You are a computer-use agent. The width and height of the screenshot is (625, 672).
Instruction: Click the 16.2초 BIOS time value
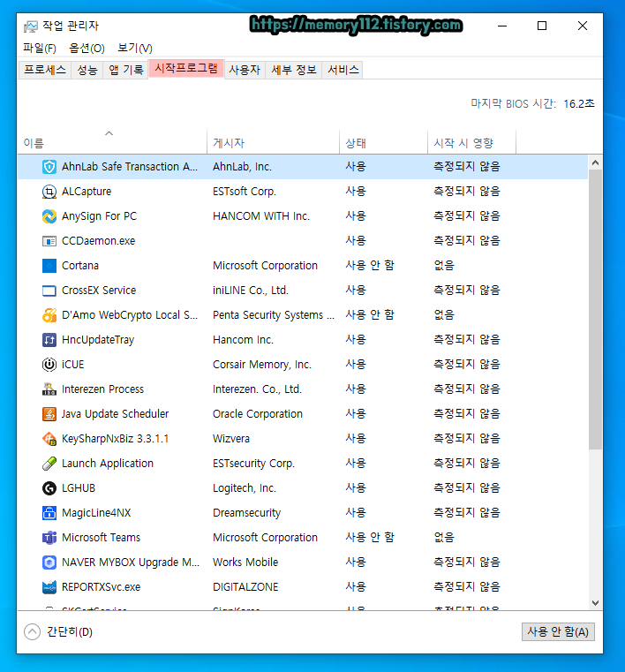(579, 104)
